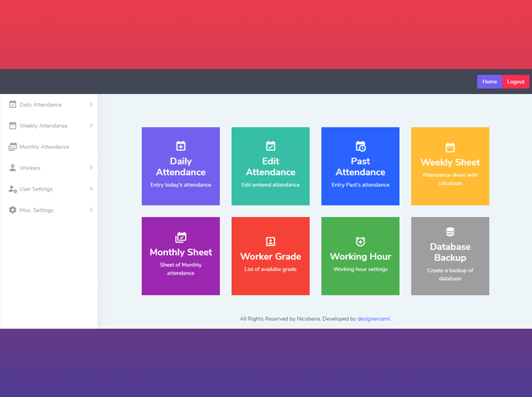Image resolution: width=532 pixels, height=397 pixels.
Task: Click the gear icon beside Misc. Settings
Action: [x=12, y=210]
